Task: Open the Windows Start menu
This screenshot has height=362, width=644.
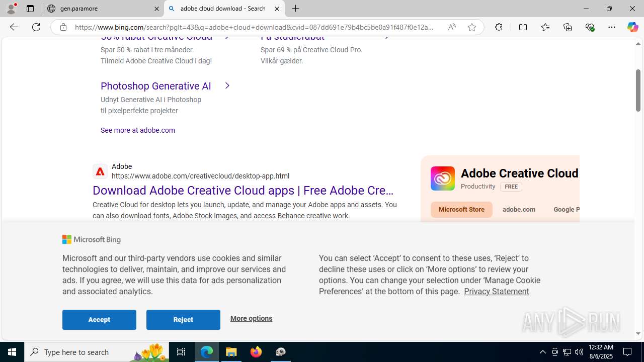Action: [12, 352]
